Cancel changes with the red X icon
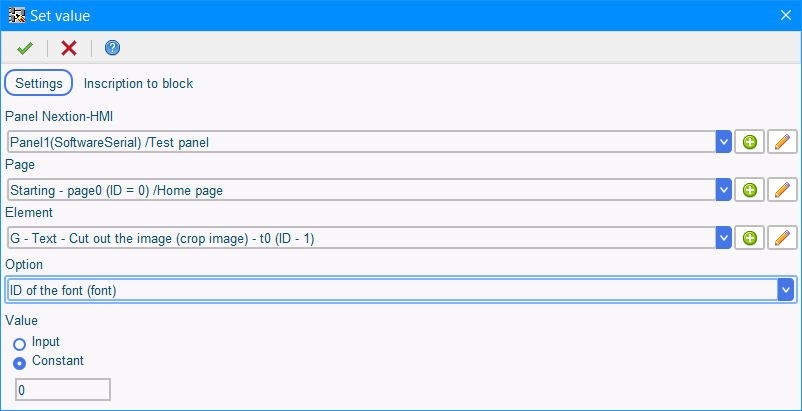Image resolution: width=802 pixels, height=411 pixels. 69,48
